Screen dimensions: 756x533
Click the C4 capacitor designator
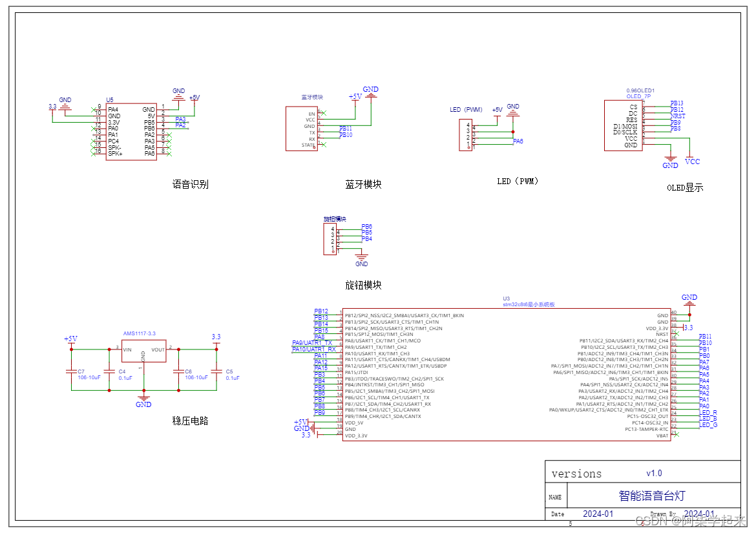click(x=122, y=371)
